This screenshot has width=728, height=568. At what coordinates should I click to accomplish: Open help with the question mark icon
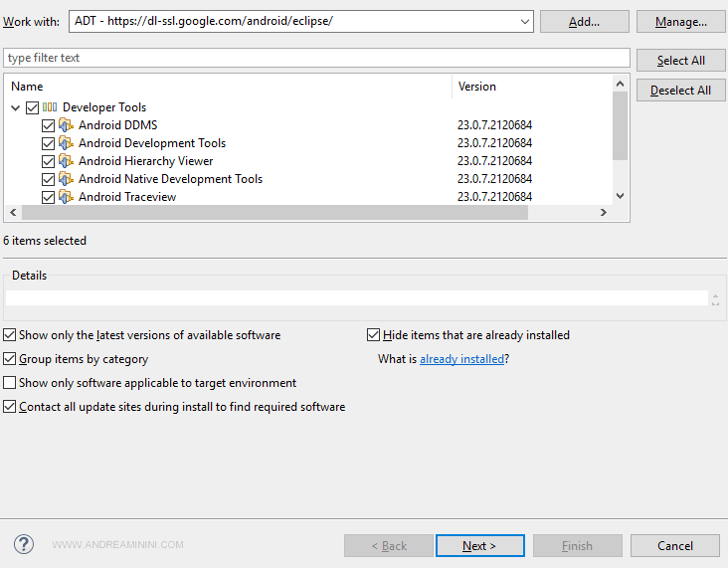pyautogui.click(x=24, y=544)
